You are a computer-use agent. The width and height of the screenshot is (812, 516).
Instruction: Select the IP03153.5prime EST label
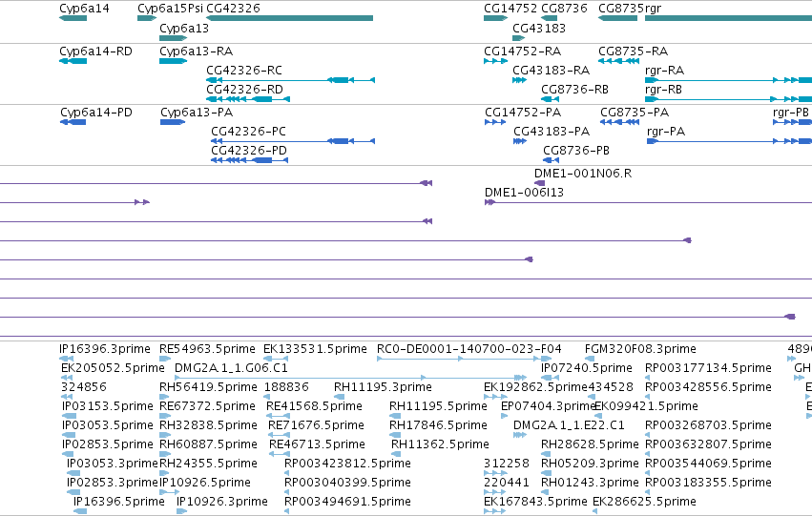point(108,406)
